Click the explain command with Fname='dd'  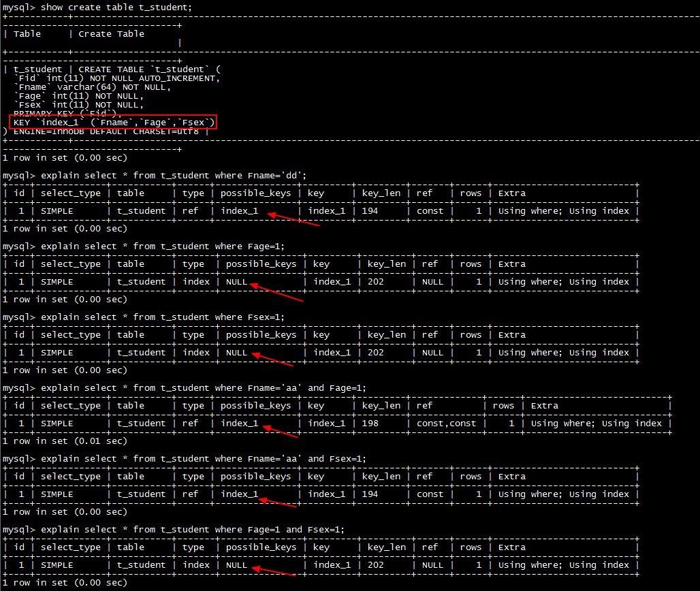pyautogui.click(x=155, y=176)
